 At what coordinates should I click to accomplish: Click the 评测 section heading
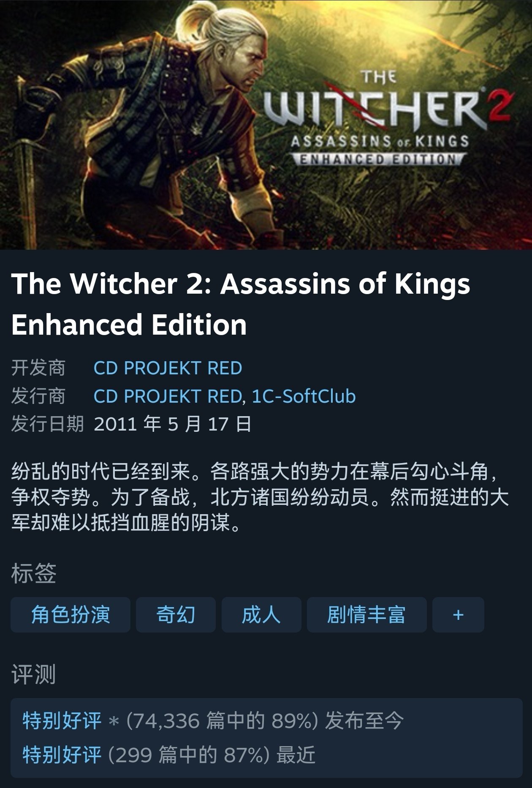pos(34,674)
